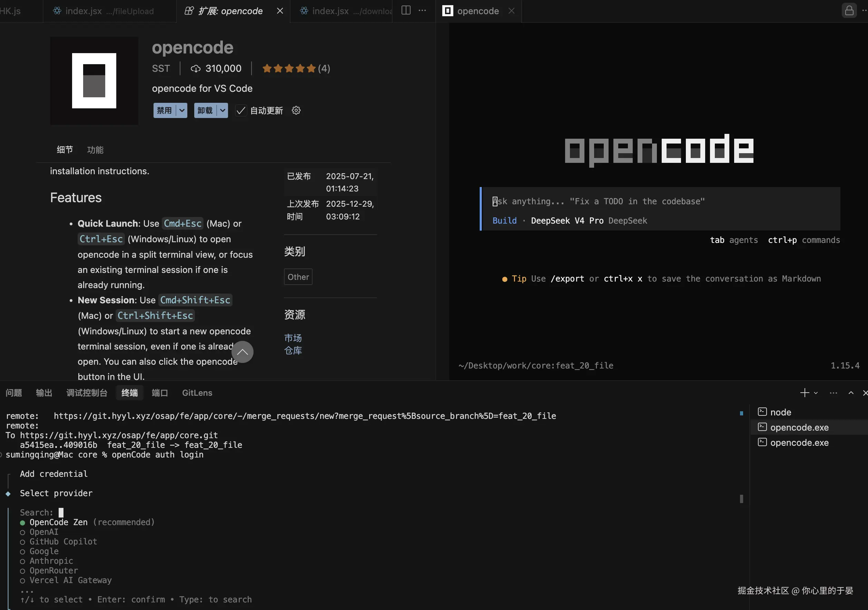Expand the 卸载 dropdown arrow
868x610 pixels.
click(x=223, y=110)
